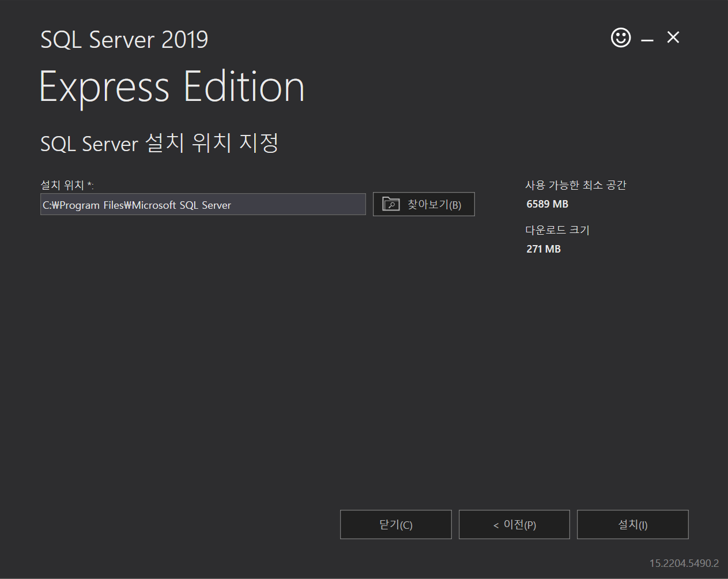Viewport: 728px width, 579px height.
Task: Click the 찾아보기(B) browse button
Action: point(424,204)
